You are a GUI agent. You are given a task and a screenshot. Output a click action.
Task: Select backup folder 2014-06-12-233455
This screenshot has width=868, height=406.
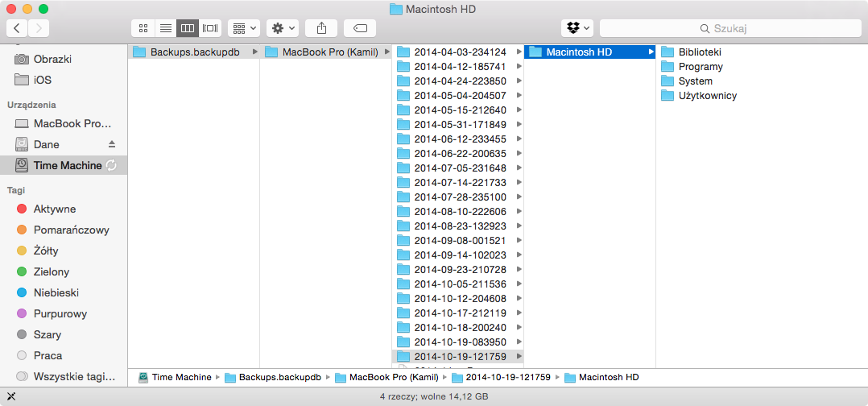pyautogui.click(x=458, y=139)
